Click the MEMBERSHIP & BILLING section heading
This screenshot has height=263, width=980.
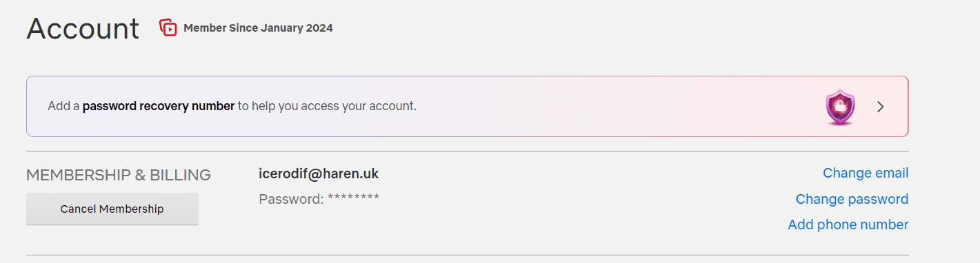[x=119, y=175]
